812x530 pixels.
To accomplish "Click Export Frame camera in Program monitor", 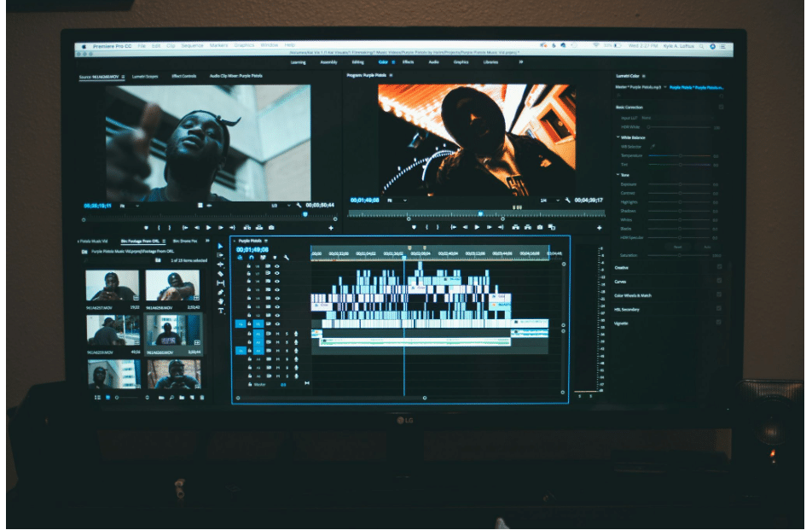I will [540, 227].
